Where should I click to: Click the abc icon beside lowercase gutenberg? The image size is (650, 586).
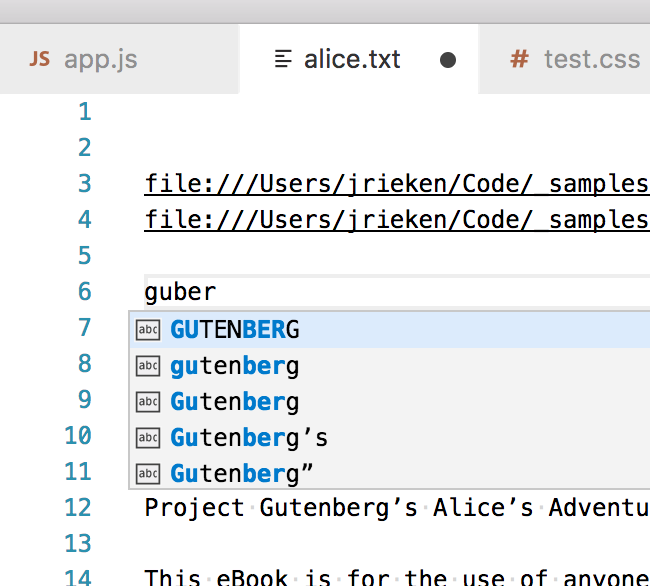click(x=148, y=366)
